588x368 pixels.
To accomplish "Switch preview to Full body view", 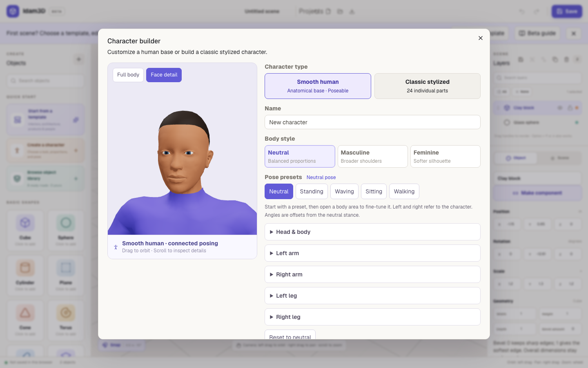I will point(128,75).
